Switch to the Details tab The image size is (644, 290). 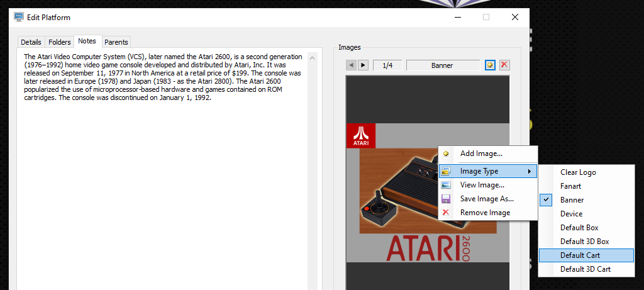coord(31,42)
